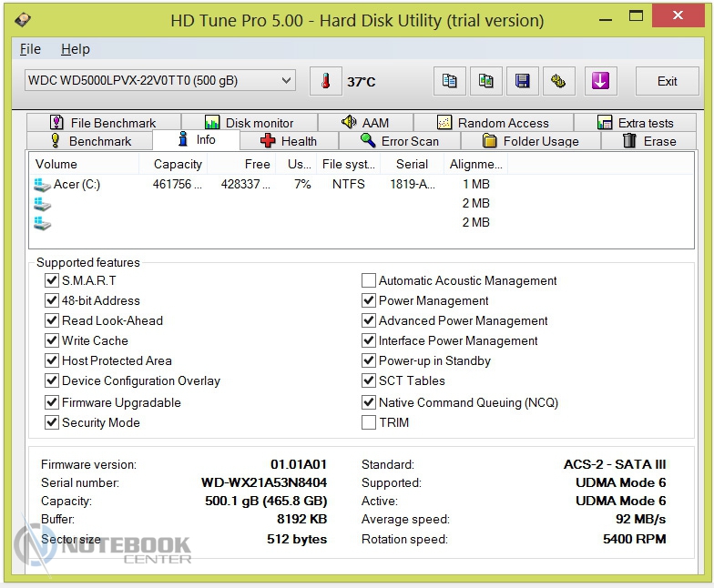The height and width of the screenshot is (588, 714).
Task: Switch to the Error Scan tab
Action: (x=400, y=141)
